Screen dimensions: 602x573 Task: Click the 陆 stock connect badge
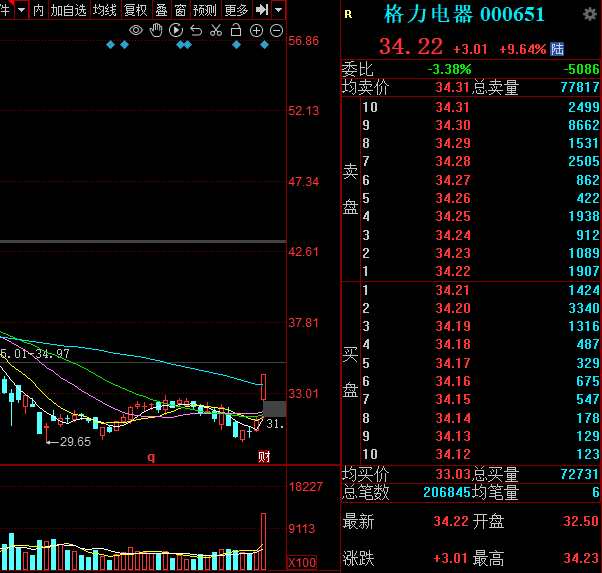coord(557,49)
